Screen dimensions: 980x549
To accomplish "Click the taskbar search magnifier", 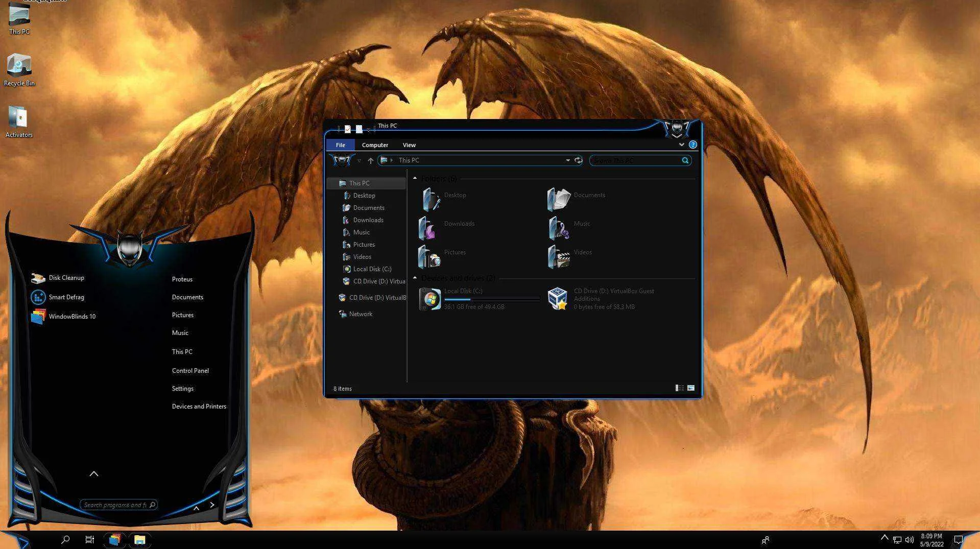I will [x=65, y=540].
